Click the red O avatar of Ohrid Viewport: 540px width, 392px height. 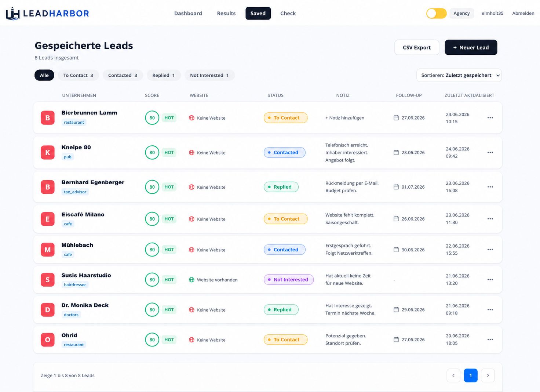pos(48,340)
